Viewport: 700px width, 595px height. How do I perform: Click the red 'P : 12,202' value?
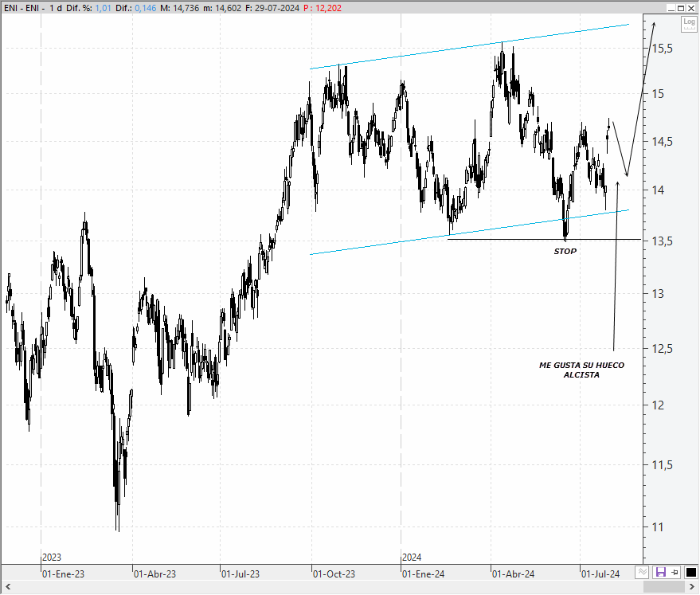(x=323, y=8)
